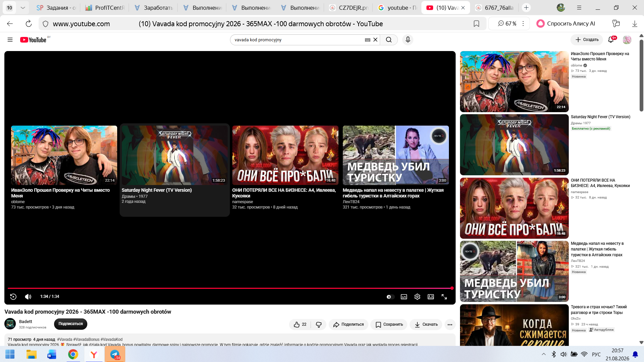Search by voice with the microphone icon
Screen dimensions: 644x362
[408, 40]
